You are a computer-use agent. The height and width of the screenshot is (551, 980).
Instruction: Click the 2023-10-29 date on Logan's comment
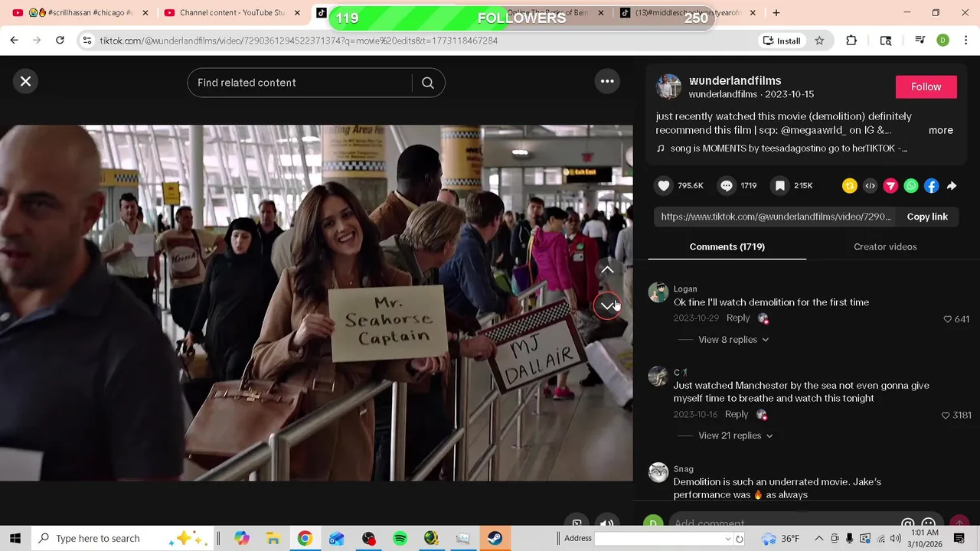click(x=696, y=318)
